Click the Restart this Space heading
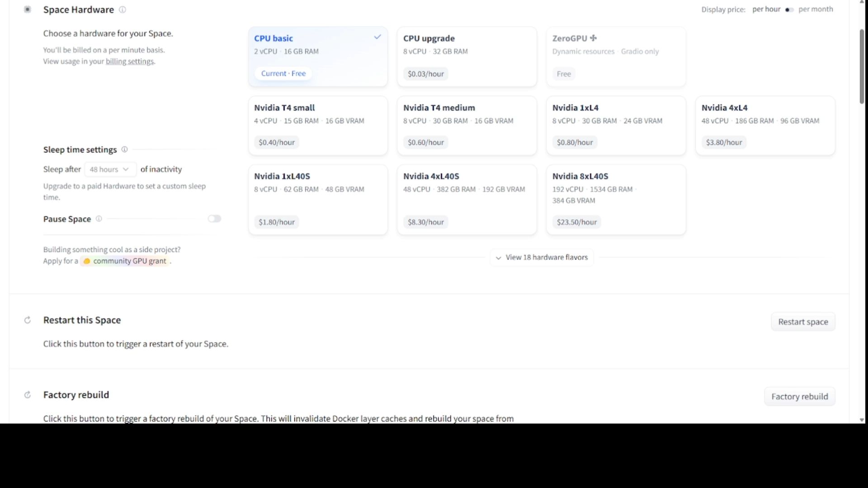This screenshot has height=488, width=868. click(x=82, y=320)
